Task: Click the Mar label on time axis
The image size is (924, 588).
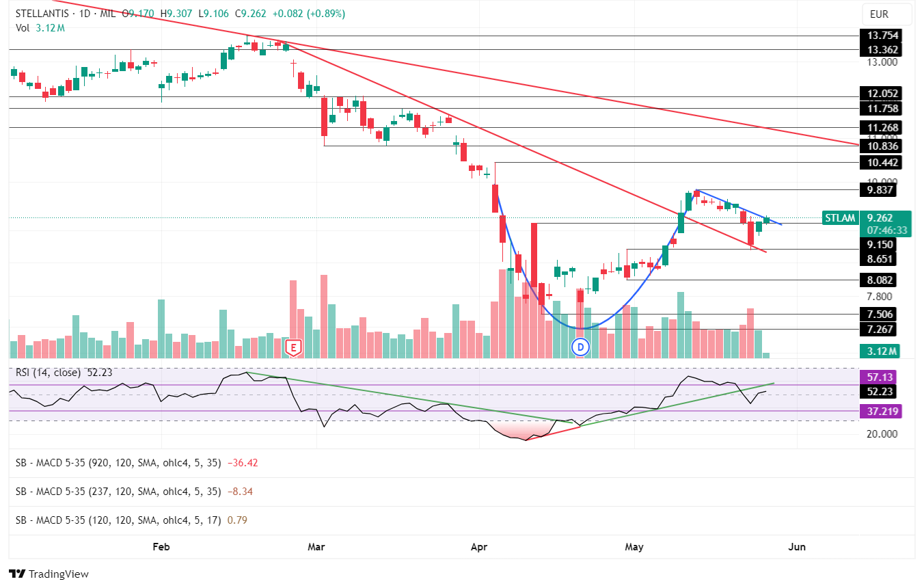Action: tap(316, 547)
